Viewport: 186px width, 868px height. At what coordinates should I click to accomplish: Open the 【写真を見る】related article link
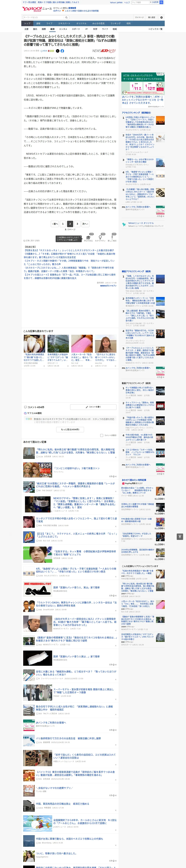[69, 251]
